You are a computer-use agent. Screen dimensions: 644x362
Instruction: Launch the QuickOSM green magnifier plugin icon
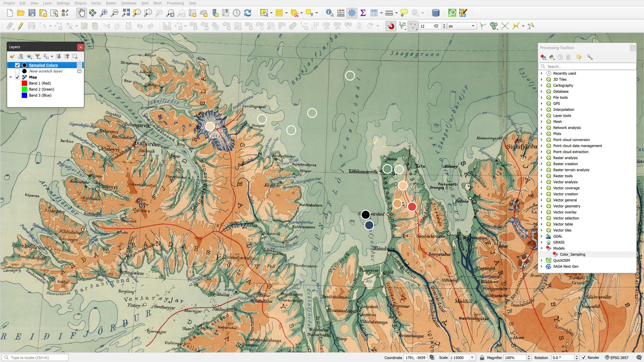[x=452, y=13]
